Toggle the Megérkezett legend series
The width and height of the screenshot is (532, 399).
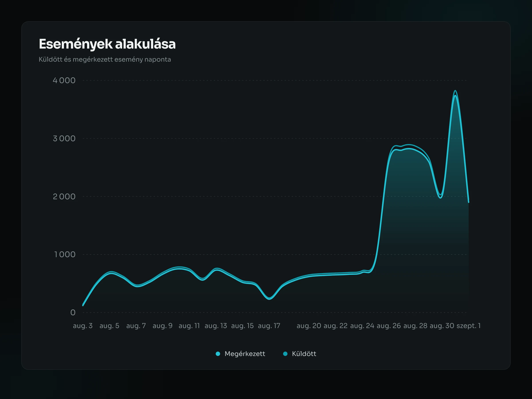[x=240, y=354]
